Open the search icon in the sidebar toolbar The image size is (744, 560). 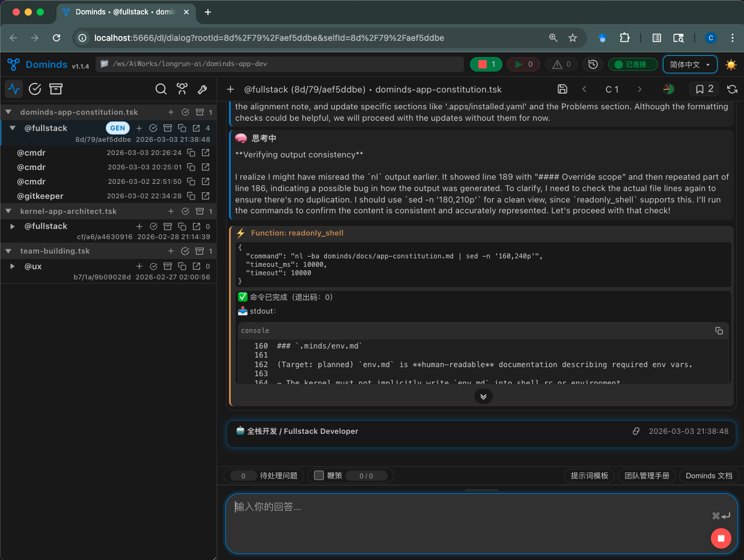coord(161,89)
